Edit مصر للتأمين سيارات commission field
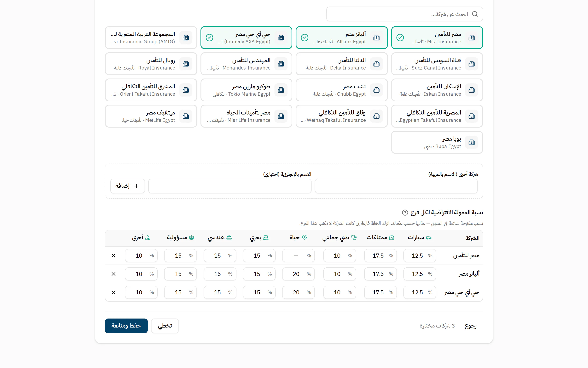Viewport: 588px width, 368px height. (420, 256)
